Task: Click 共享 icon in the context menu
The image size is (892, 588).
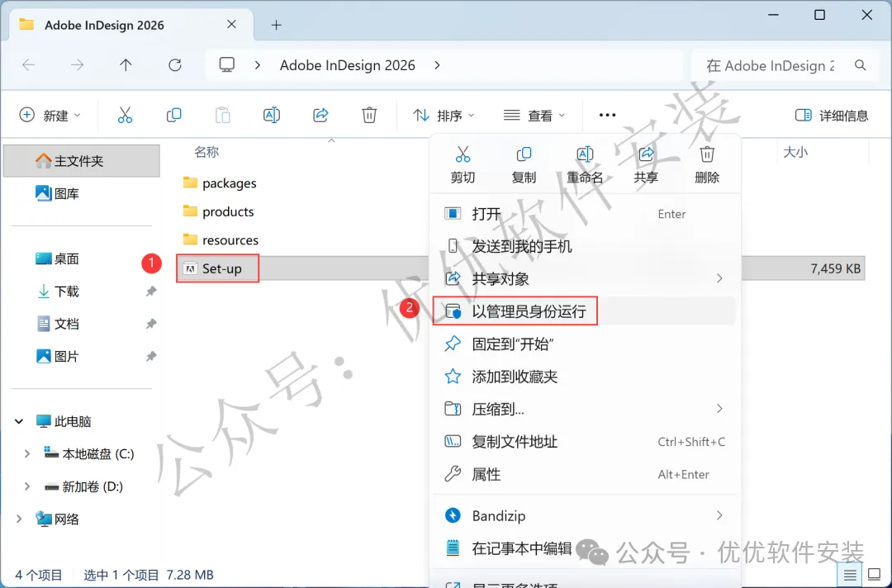Action: point(646,154)
